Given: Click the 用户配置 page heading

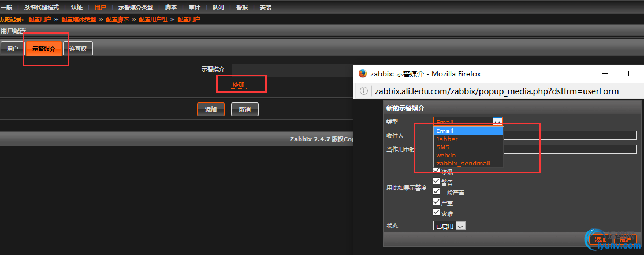Looking at the screenshot, I should coord(13,31).
